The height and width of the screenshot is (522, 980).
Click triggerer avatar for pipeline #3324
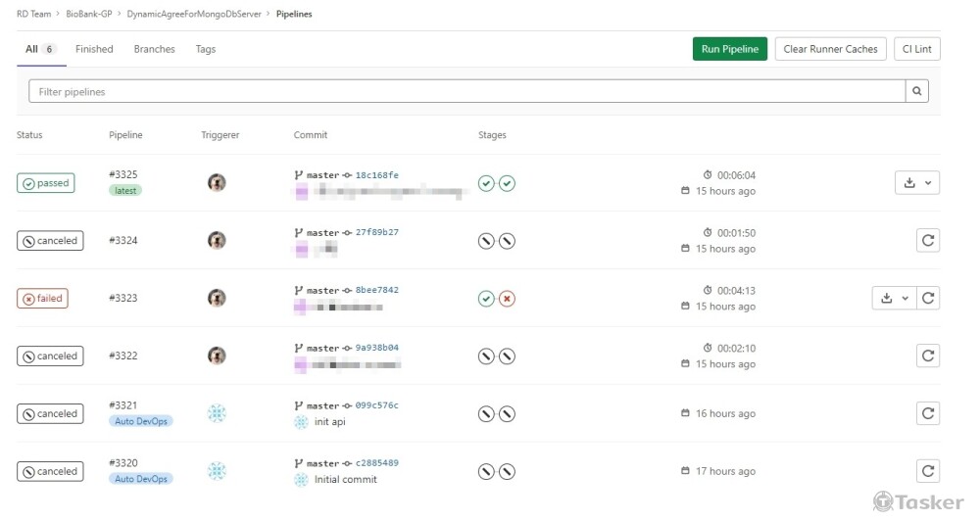tap(217, 240)
